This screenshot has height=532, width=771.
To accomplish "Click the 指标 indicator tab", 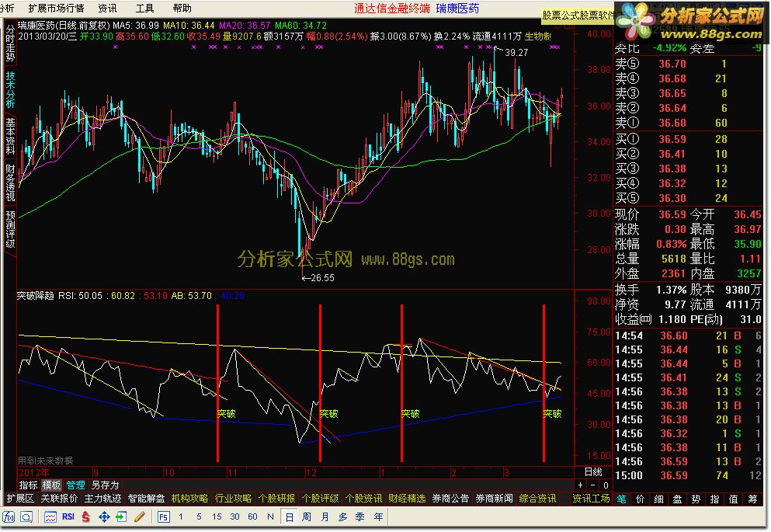I will (28, 485).
